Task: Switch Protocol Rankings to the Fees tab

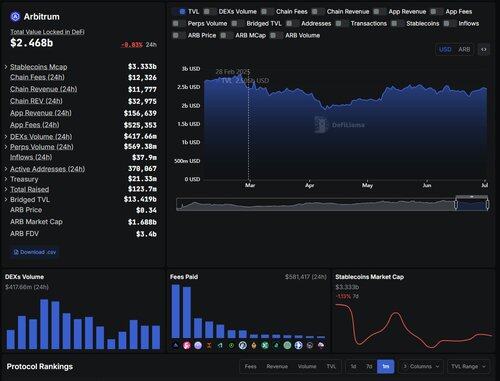Action: coord(251,367)
